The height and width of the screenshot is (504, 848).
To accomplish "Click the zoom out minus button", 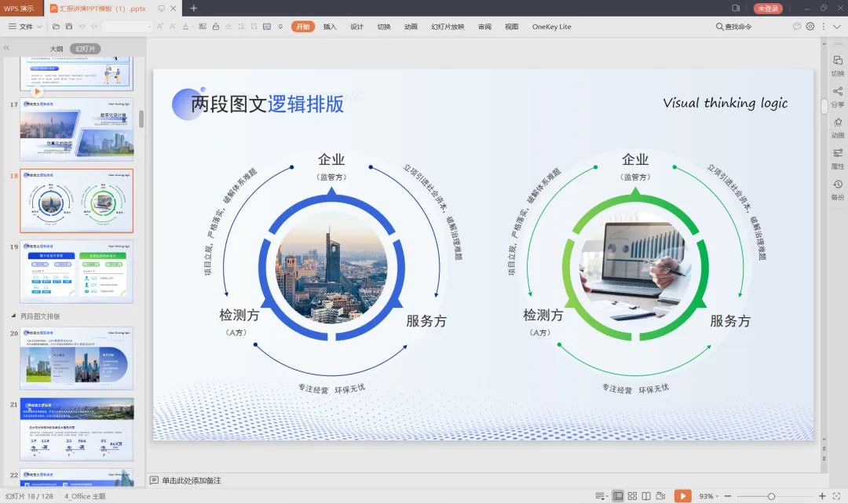I will point(728,496).
